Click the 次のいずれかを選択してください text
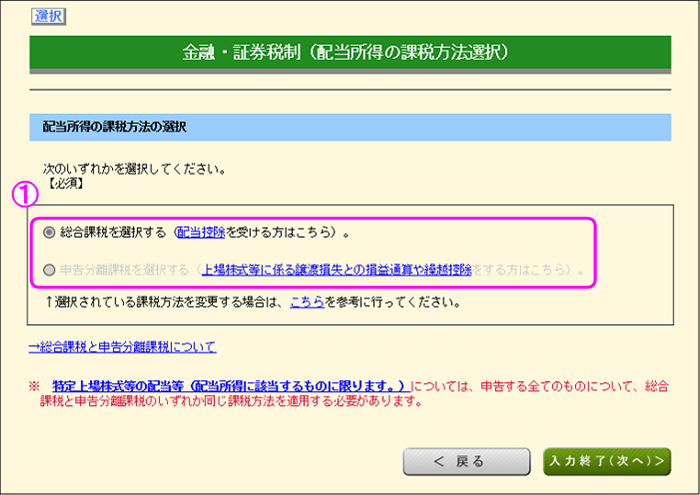Viewport: 700px width, 495px height. click(134, 169)
